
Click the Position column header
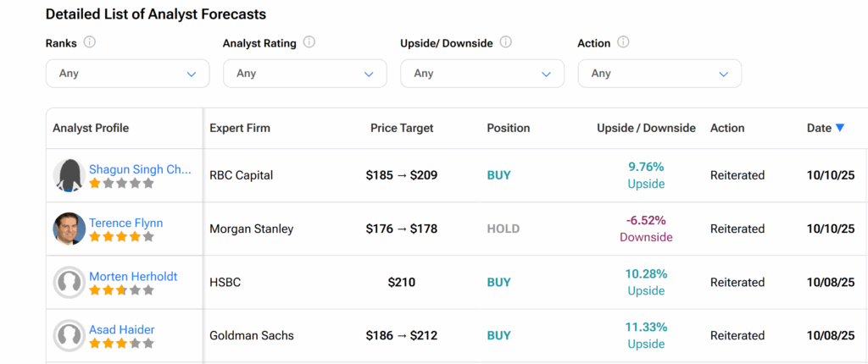pos(508,128)
